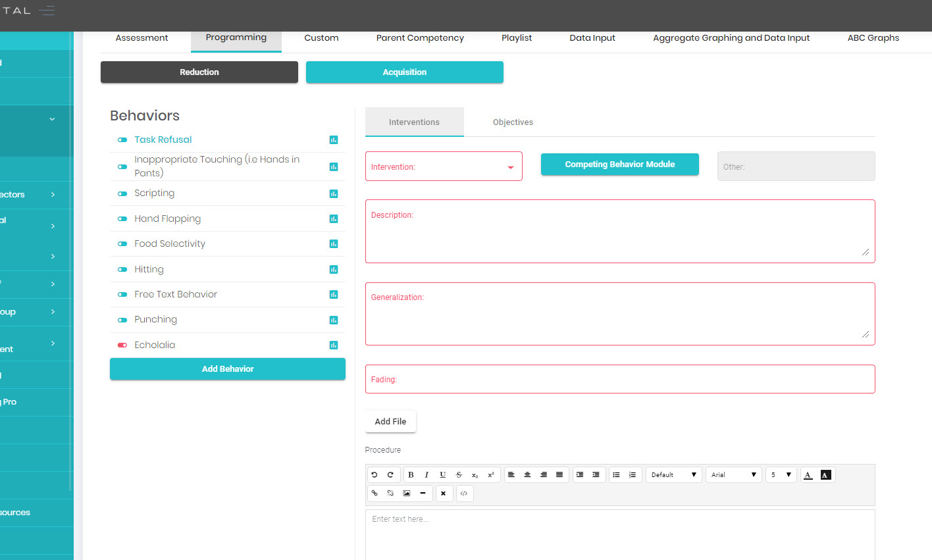Toggle the Task Refusal behavior switch
Image resolution: width=932 pixels, height=560 pixels.
coord(122,140)
